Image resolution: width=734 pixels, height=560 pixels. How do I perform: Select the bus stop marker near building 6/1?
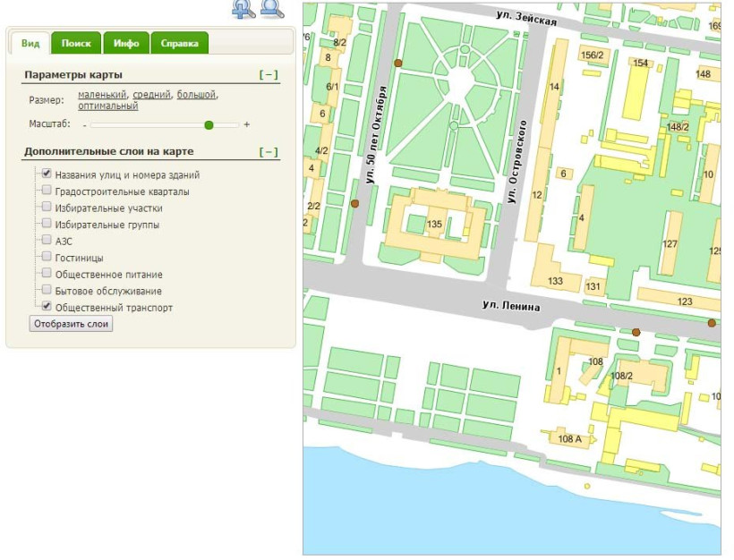(x=398, y=63)
